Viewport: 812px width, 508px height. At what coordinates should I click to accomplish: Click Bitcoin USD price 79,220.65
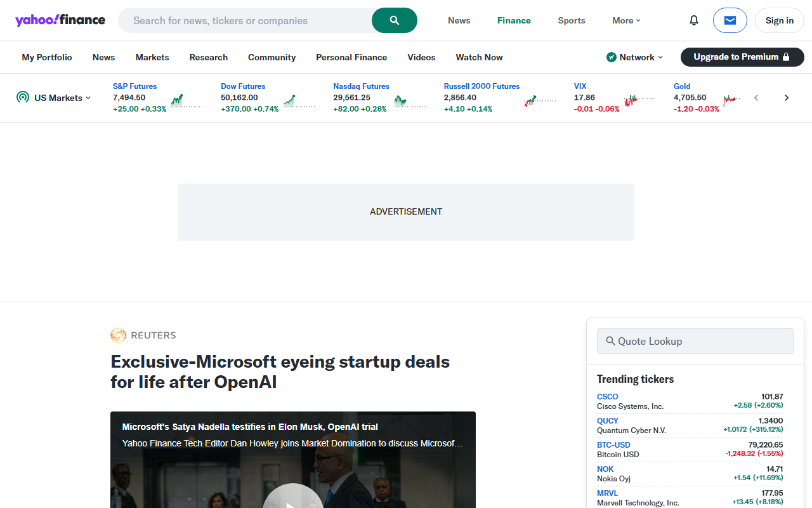[x=766, y=444]
